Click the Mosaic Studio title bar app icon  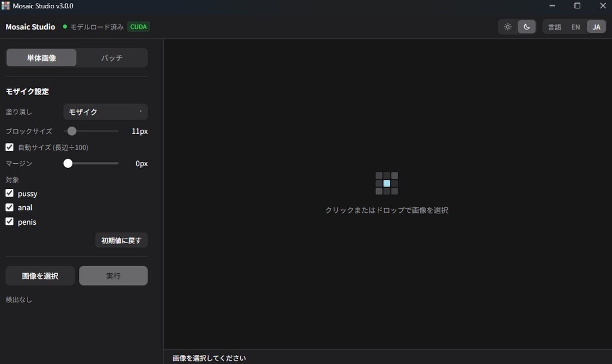[5, 6]
